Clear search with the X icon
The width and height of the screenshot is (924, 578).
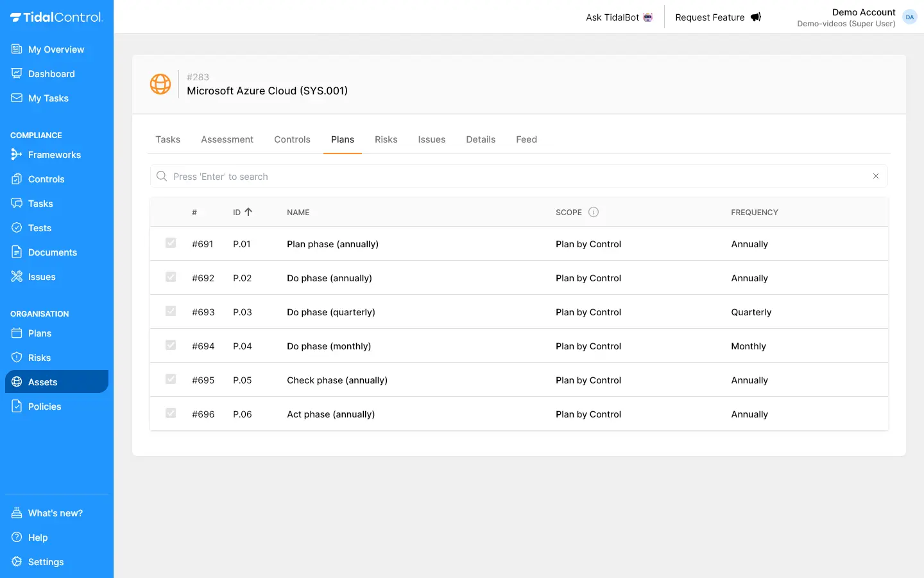(x=876, y=176)
